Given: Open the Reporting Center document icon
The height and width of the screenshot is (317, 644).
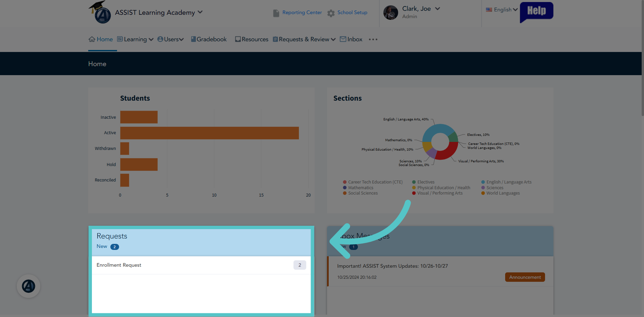Looking at the screenshot, I should [276, 13].
